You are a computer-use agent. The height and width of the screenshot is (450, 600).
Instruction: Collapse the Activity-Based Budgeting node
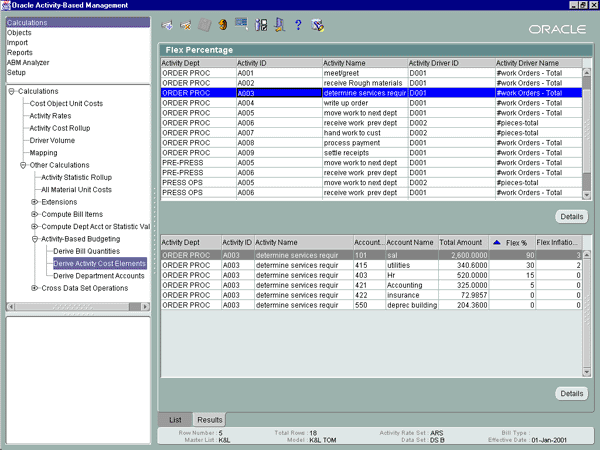35,239
